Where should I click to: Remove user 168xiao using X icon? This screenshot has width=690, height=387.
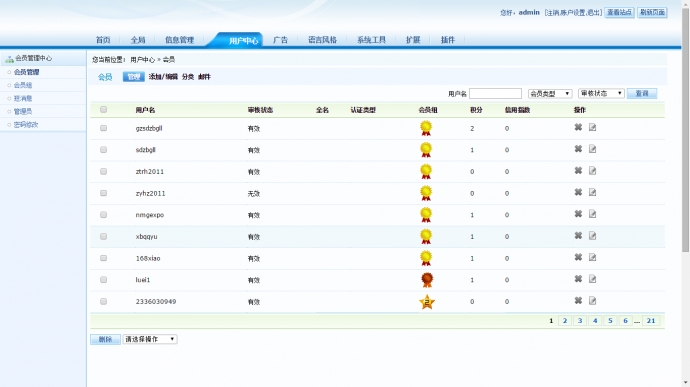(578, 257)
